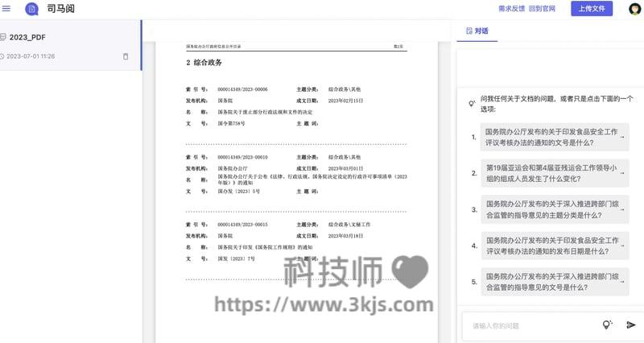Click 上传文件 upload button
The image size is (644, 343).
592,9
